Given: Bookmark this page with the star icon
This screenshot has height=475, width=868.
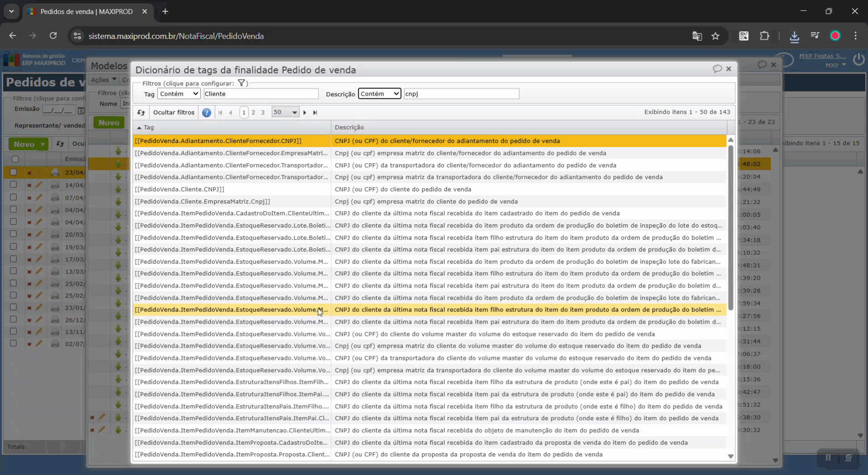Looking at the screenshot, I should point(715,36).
